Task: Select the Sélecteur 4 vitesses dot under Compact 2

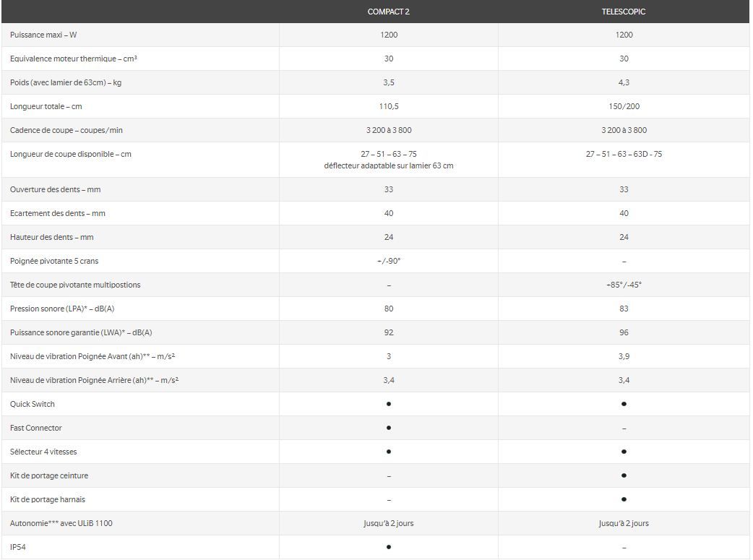Action: tap(389, 452)
